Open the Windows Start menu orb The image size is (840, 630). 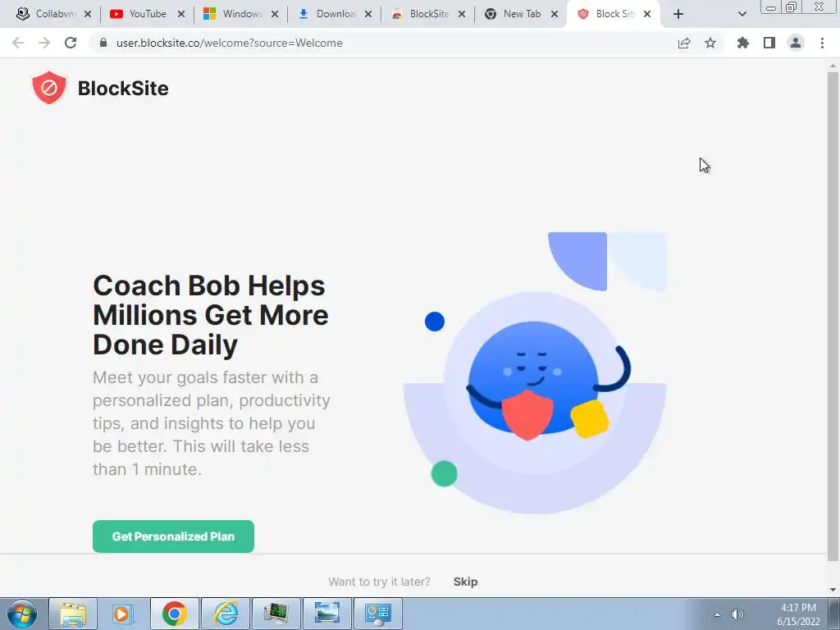tap(22, 614)
